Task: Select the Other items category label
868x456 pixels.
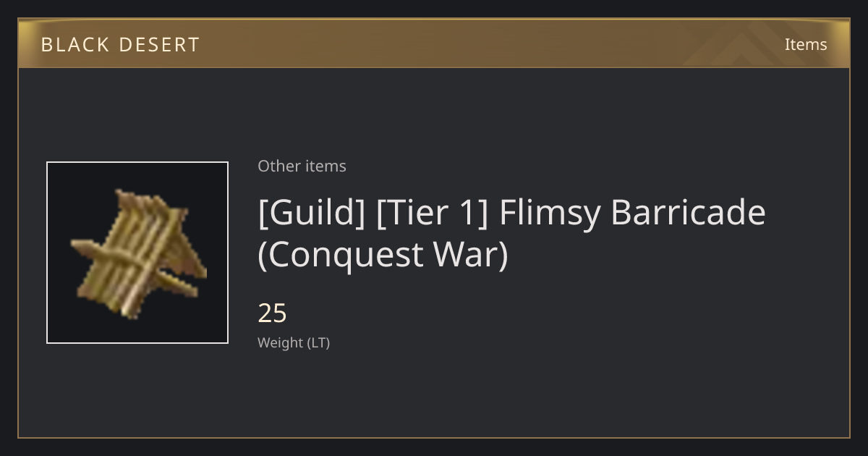Action: tap(302, 166)
